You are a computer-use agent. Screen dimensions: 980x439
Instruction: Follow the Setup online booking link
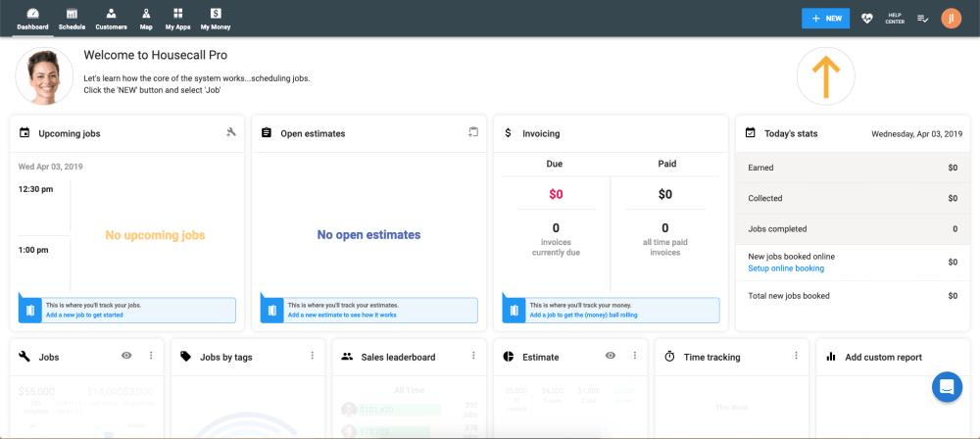click(786, 268)
